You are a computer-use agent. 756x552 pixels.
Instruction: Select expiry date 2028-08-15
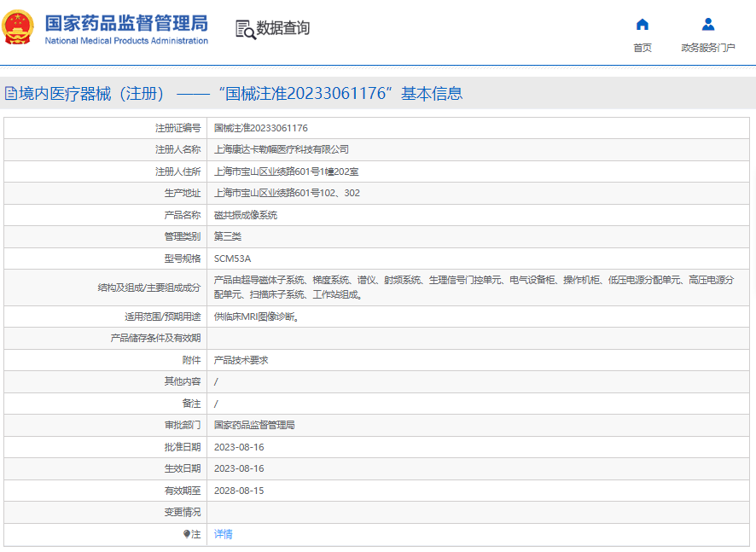(239, 491)
